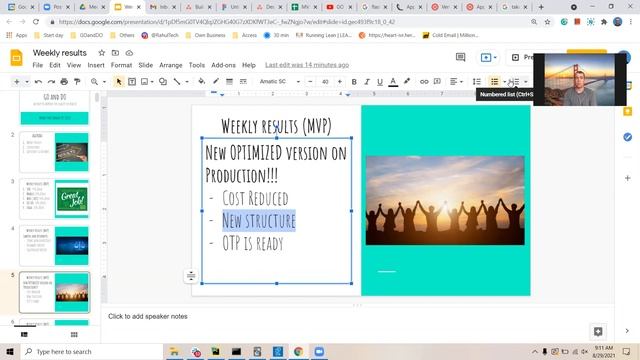
Task: Expand the new slide layout arrow
Action: point(27,82)
